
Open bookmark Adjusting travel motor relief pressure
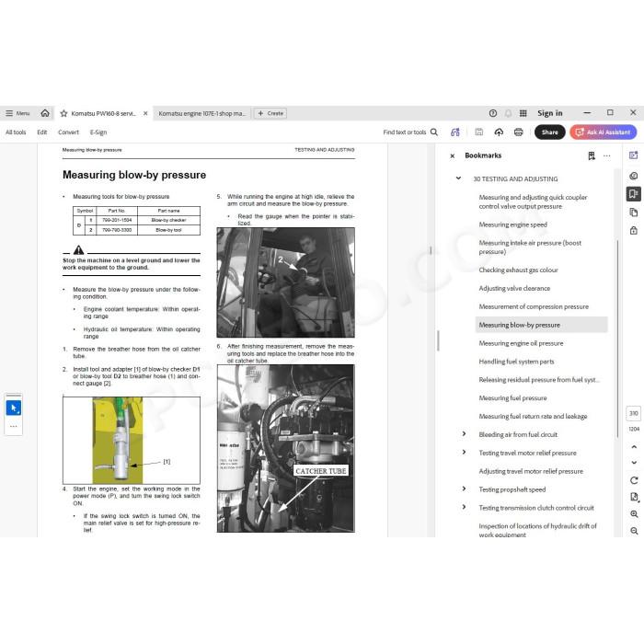point(531,471)
